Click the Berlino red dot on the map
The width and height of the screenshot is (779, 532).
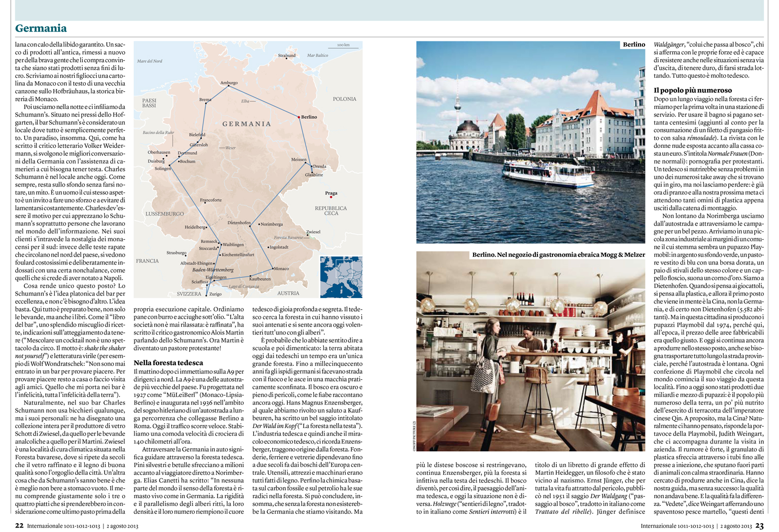[299, 117]
